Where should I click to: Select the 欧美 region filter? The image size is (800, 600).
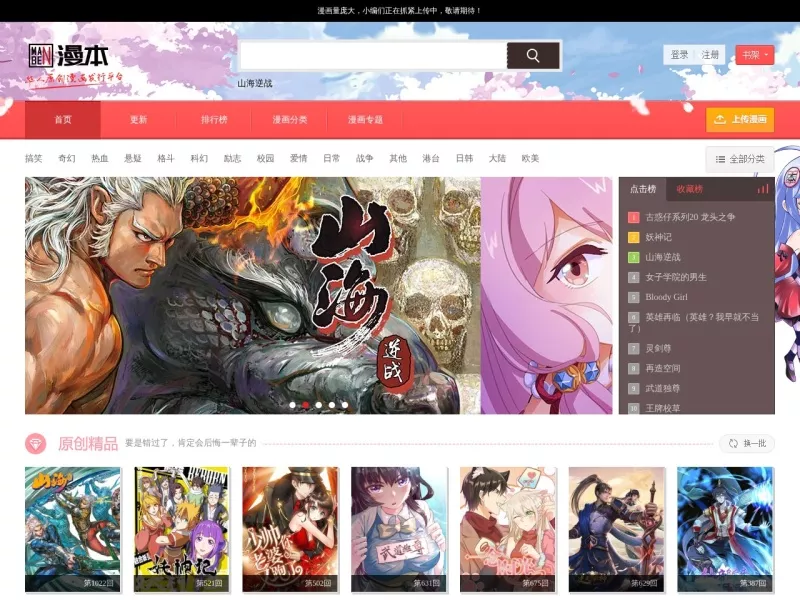531,158
